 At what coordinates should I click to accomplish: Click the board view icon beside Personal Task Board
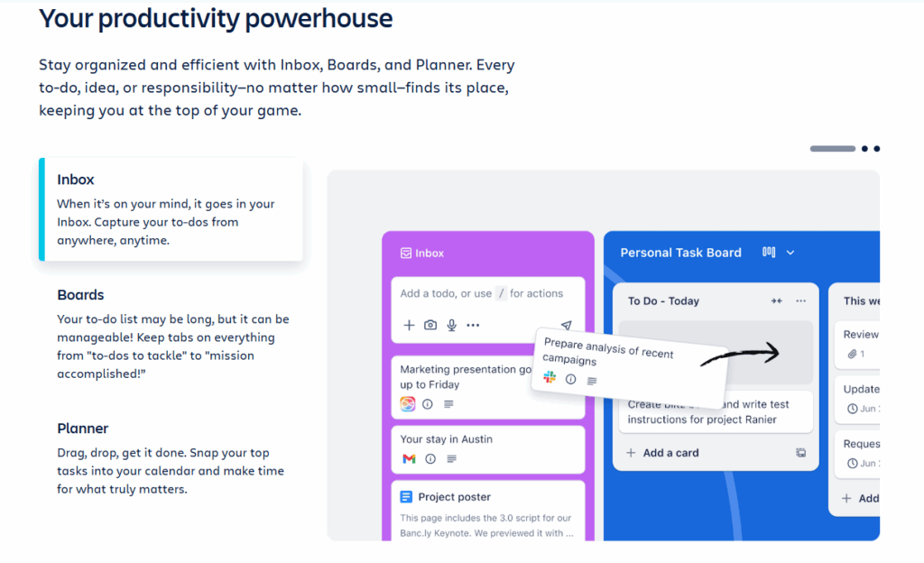tap(769, 253)
